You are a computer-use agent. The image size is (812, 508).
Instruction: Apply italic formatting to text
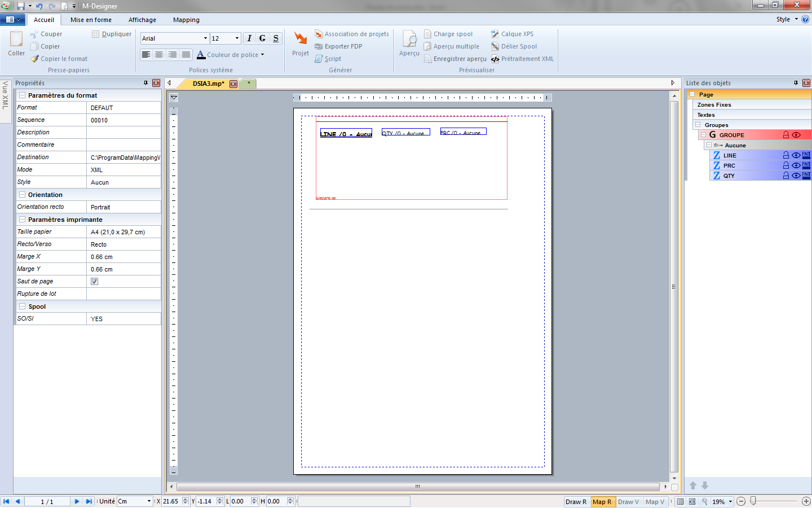coord(249,38)
